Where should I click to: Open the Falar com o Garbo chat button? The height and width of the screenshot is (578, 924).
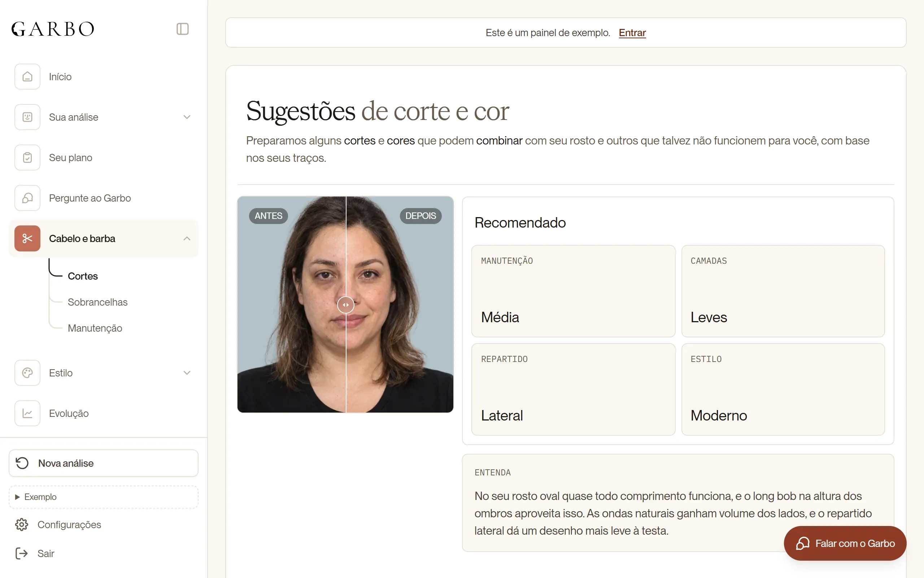(x=845, y=543)
